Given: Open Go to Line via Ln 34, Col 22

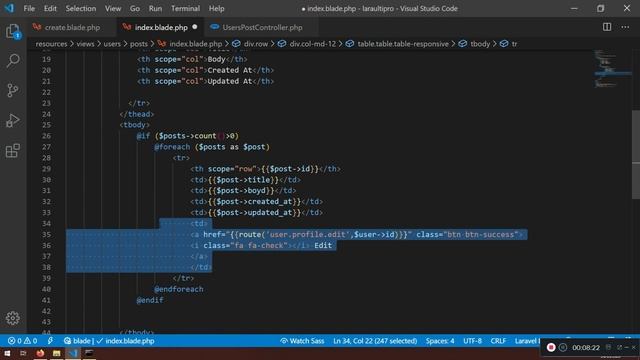Looking at the screenshot, I should [375, 341].
